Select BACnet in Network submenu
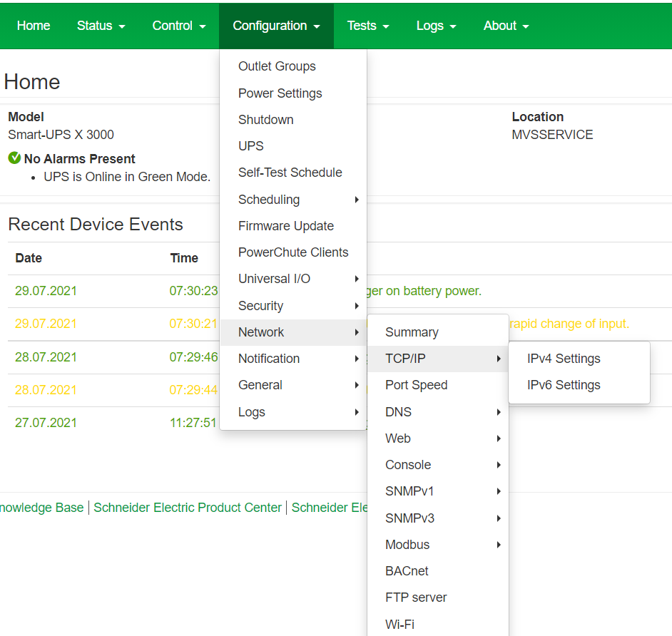Viewport: 672px width, 636px height. [x=438, y=571]
